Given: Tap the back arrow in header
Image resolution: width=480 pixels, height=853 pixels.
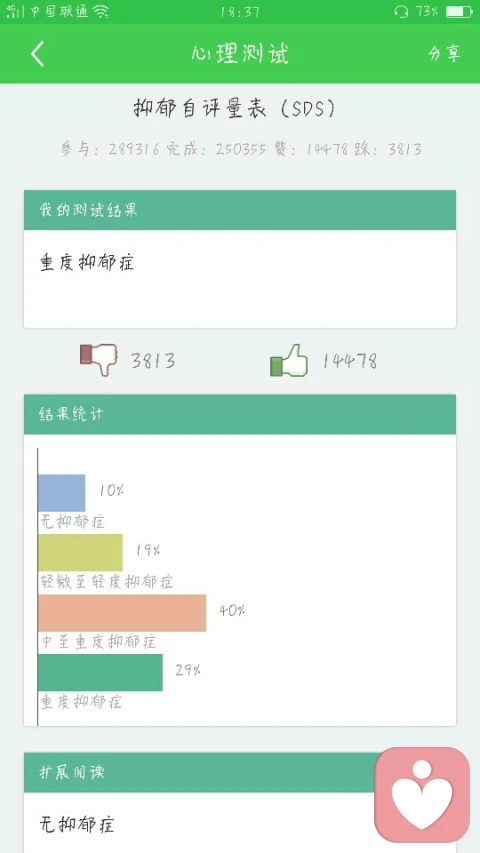Looking at the screenshot, I should [x=38, y=54].
